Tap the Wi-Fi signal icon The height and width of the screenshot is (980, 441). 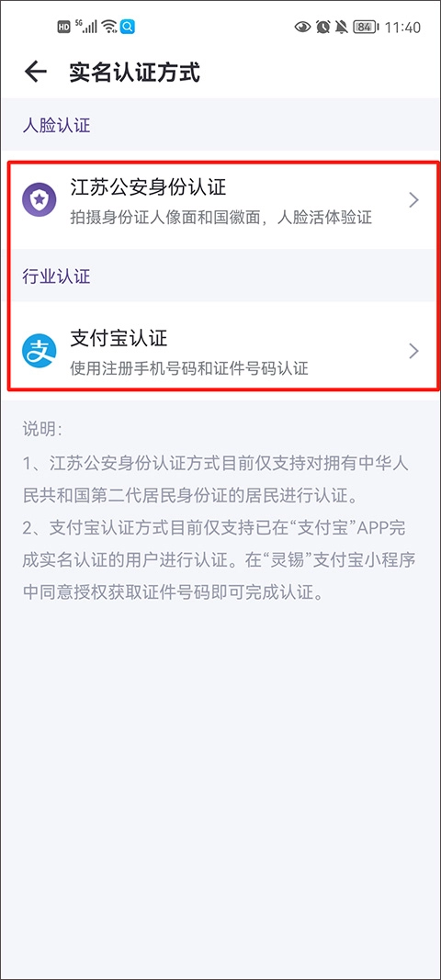pos(109,27)
